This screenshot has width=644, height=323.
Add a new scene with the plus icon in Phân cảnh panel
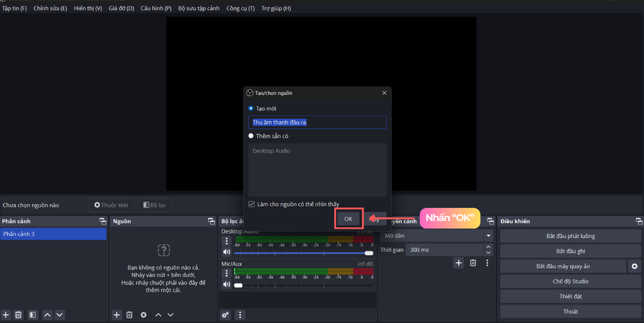pyautogui.click(x=6, y=315)
